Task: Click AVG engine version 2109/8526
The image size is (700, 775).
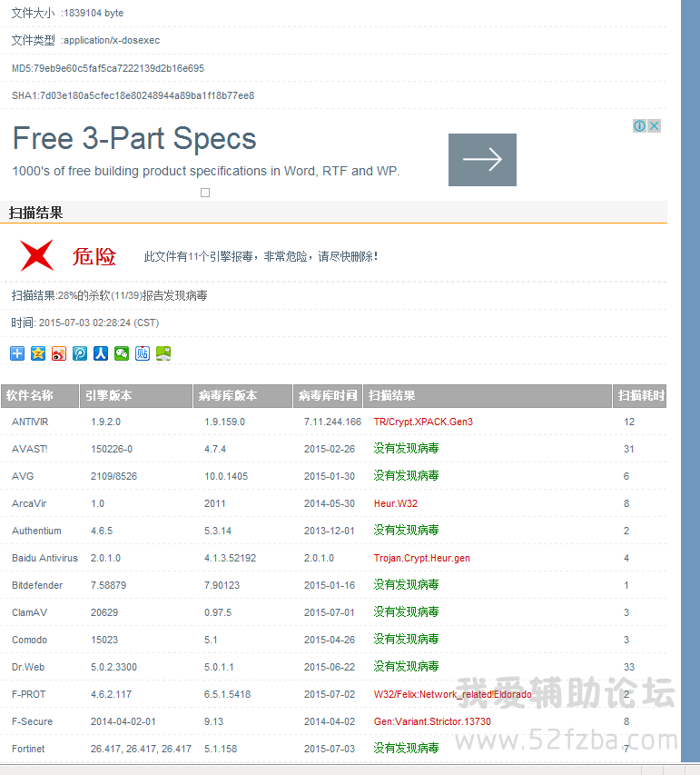Action: pyautogui.click(x=113, y=476)
